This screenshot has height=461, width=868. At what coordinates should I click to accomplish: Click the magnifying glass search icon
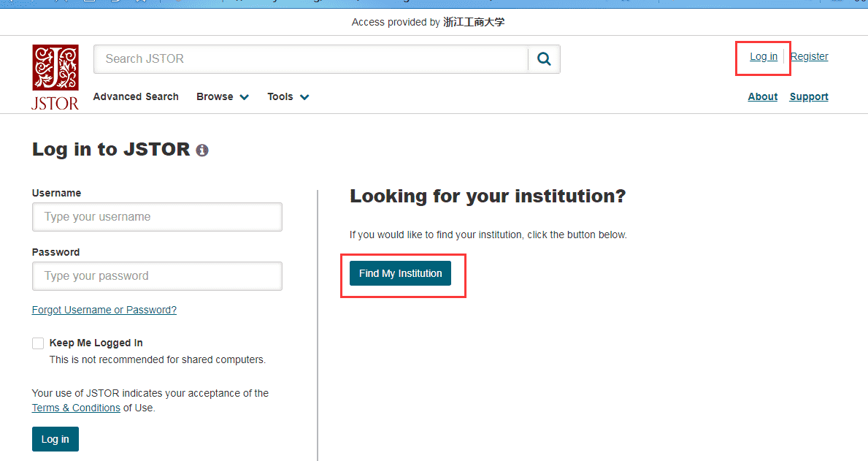544,59
